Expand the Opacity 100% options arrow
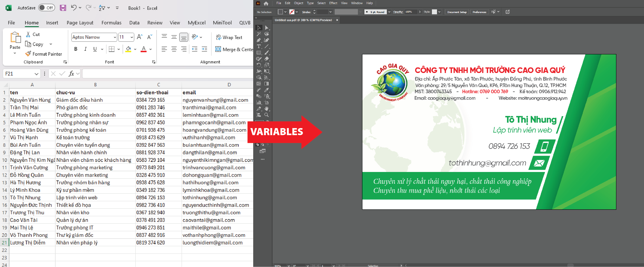The width and height of the screenshot is (644, 267). coord(420,12)
